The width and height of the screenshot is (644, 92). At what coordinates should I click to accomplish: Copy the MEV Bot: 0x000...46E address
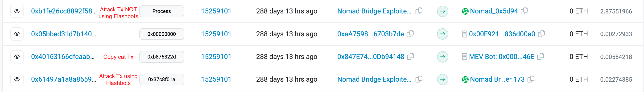coord(541,57)
